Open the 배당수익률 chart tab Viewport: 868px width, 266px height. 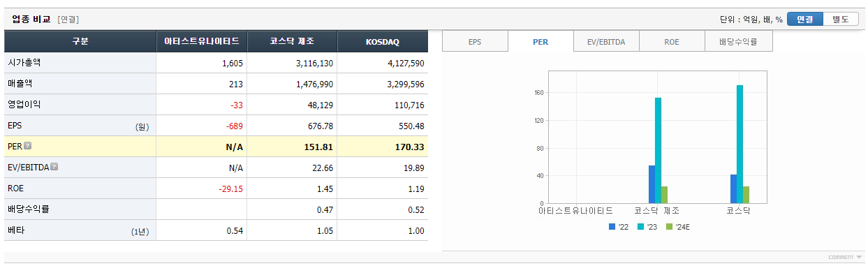tap(738, 42)
